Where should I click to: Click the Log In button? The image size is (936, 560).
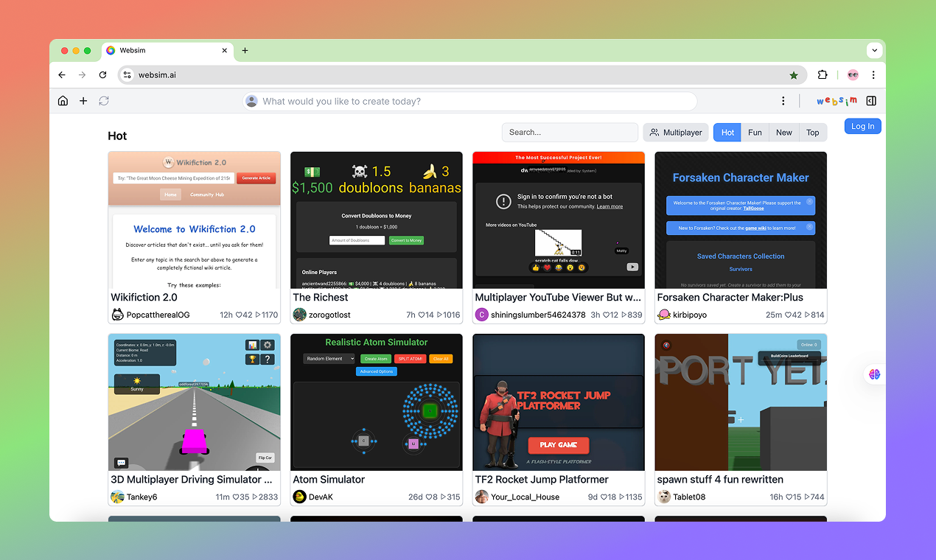tap(862, 126)
